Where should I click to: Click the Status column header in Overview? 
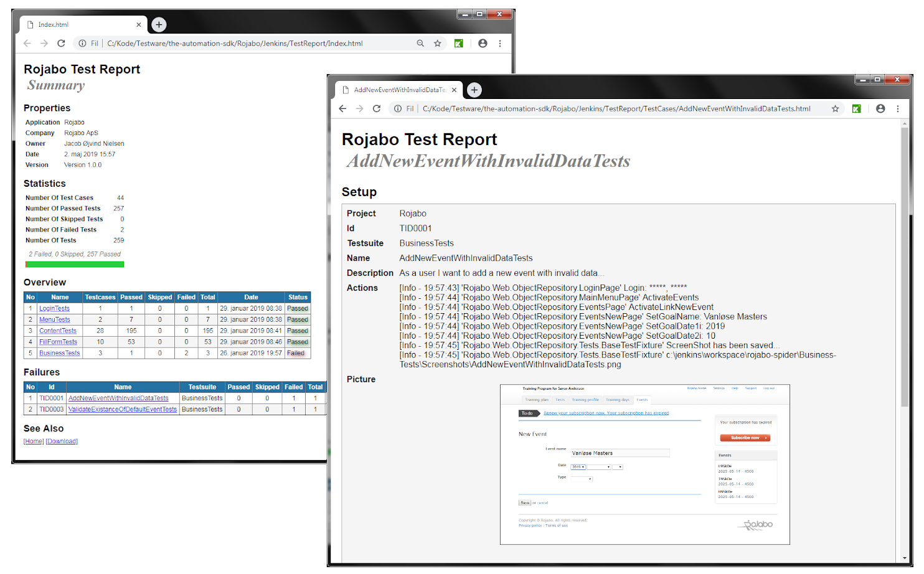tap(298, 298)
